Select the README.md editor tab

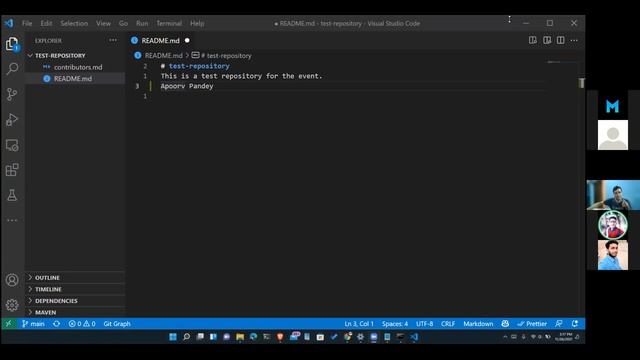pyautogui.click(x=161, y=40)
